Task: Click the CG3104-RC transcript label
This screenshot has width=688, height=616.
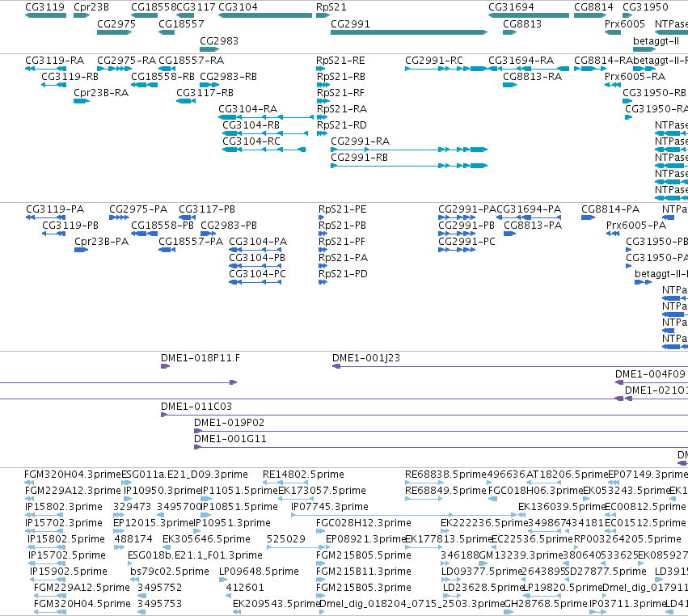Action: 251,141
